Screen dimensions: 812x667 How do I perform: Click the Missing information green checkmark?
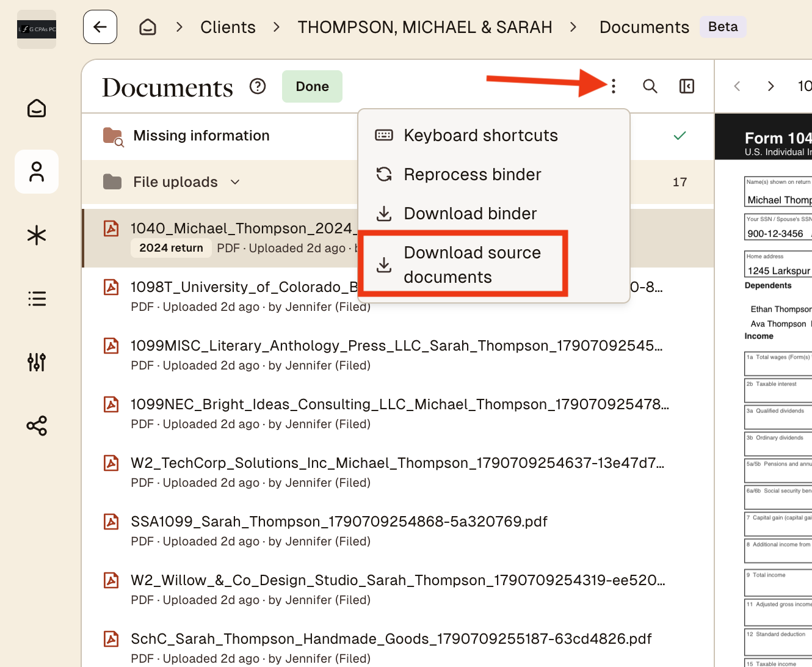coord(680,136)
